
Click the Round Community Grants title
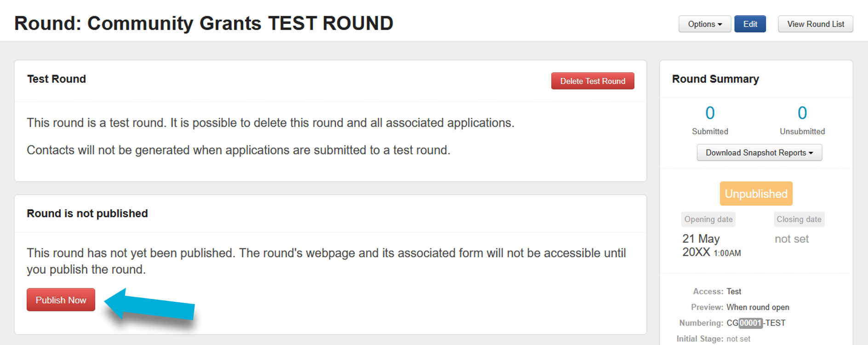tap(204, 23)
